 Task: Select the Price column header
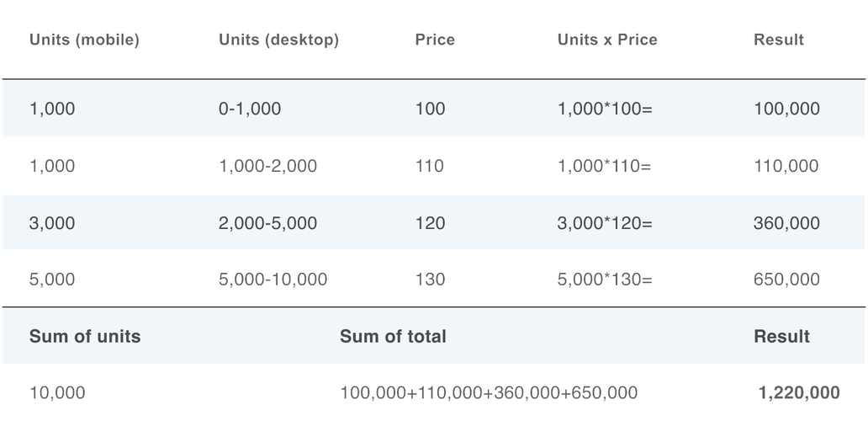pos(435,40)
